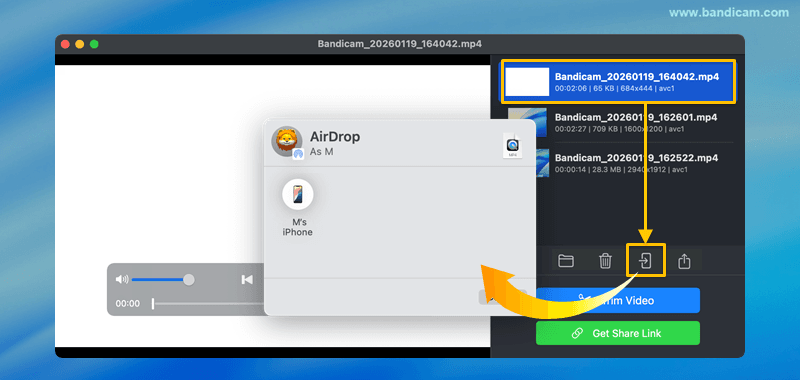The image size is (800, 380).
Task: Choose M's iPhone as the AirDrop recipient
Action: point(298,208)
